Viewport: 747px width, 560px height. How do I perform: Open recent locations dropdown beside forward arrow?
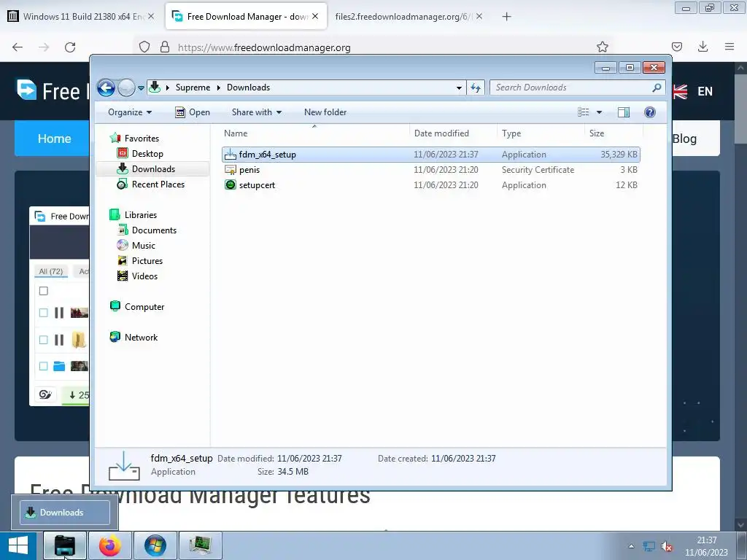click(141, 88)
